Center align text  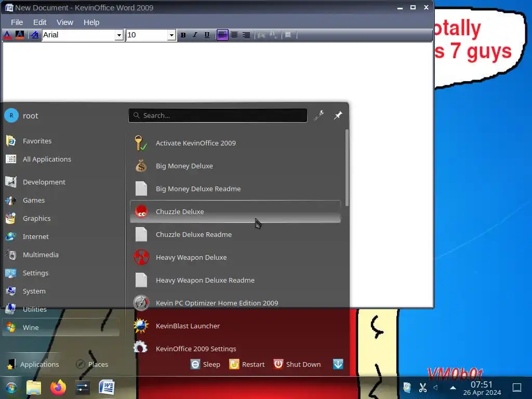(234, 35)
